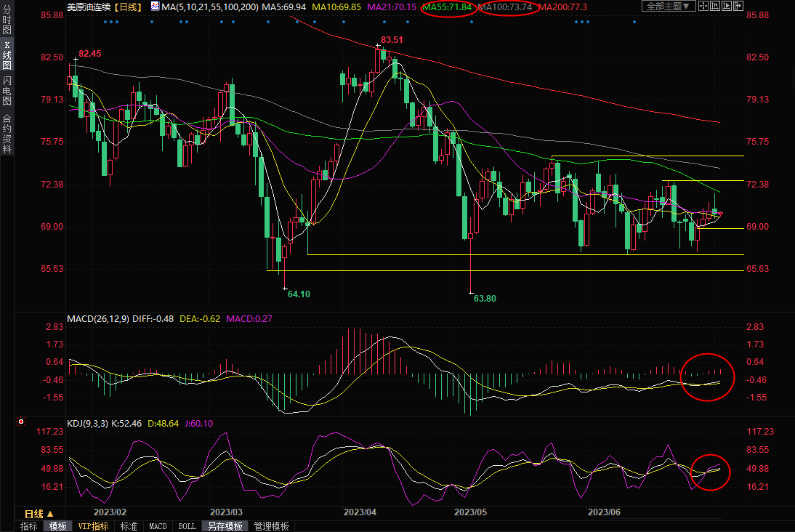Click the MA100:73.74 value
This screenshot has width=795, height=532.
(505, 7)
